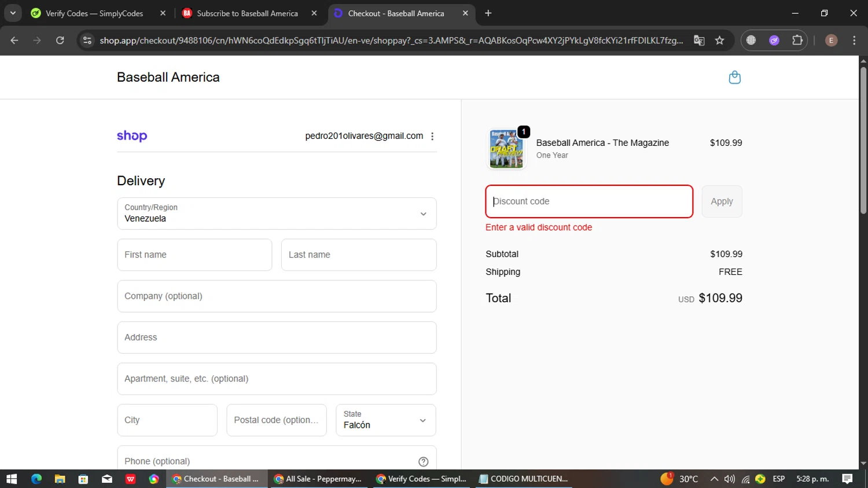Click the Address field

(277, 337)
